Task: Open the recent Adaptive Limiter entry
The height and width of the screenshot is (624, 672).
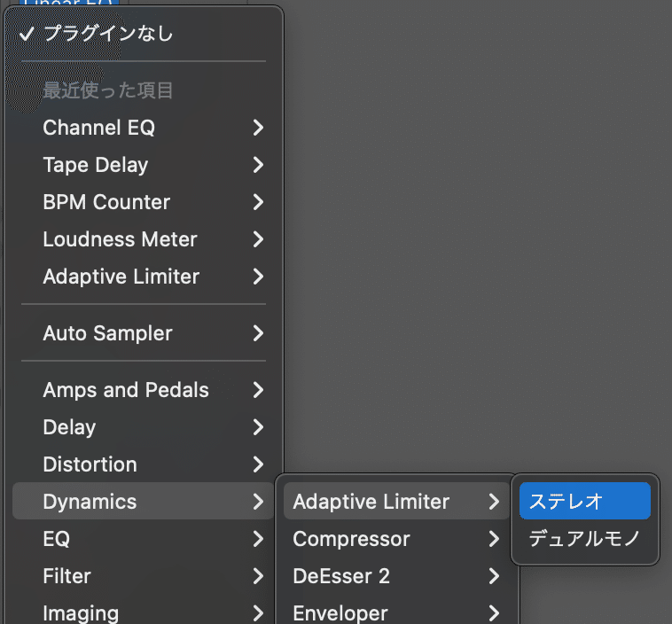Action: click(x=121, y=277)
